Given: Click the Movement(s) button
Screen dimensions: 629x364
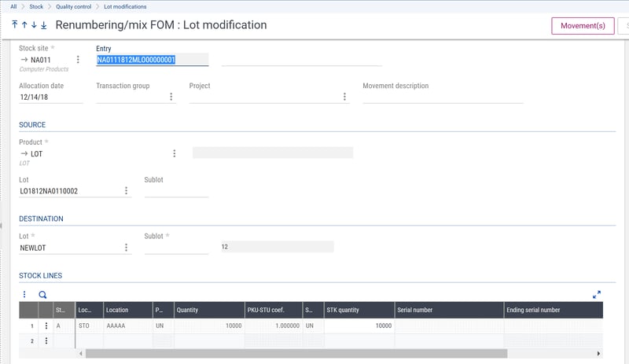Looking at the screenshot, I should click(x=582, y=26).
